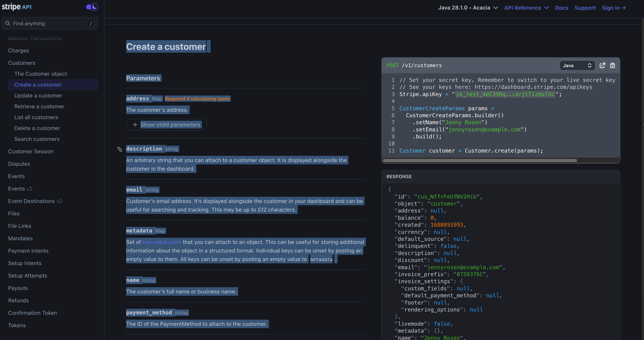This screenshot has height=340, width=644.
Task: Click the anchor link icon beside description
Action: [x=120, y=149]
